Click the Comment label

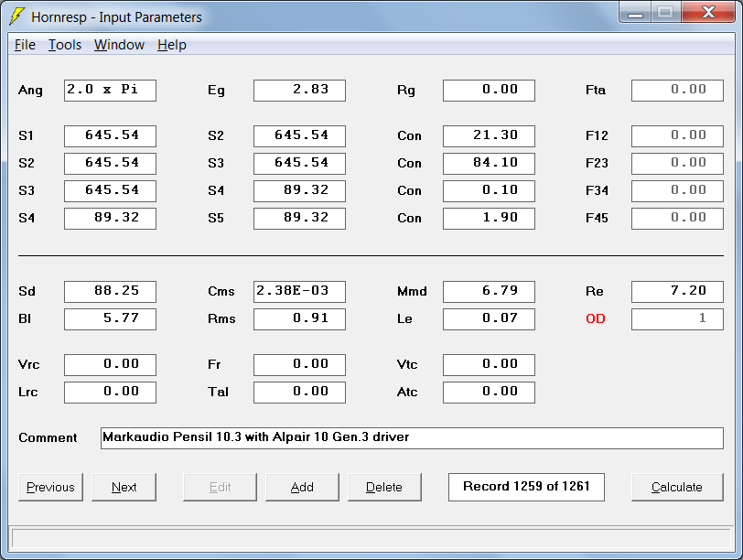[x=48, y=437]
